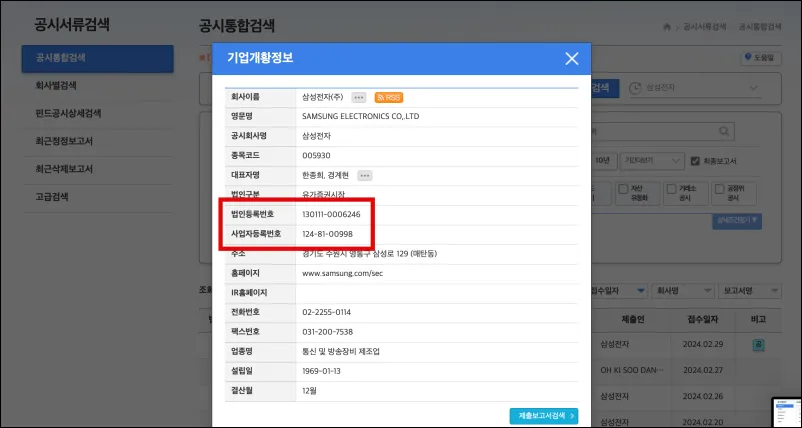The height and width of the screenshot is (428, 802).
Task: Check the 공정위공시 checkbox
Action: 719,189
